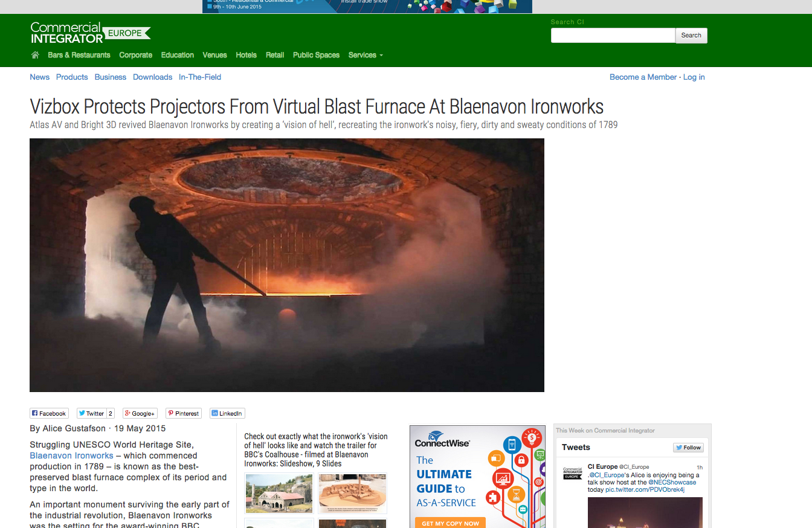Image resolution: width=812 pixels, height=528 pixels.
Task: Focus the Search CI input field
Action: pyautogui.click(x=613, y=35)
